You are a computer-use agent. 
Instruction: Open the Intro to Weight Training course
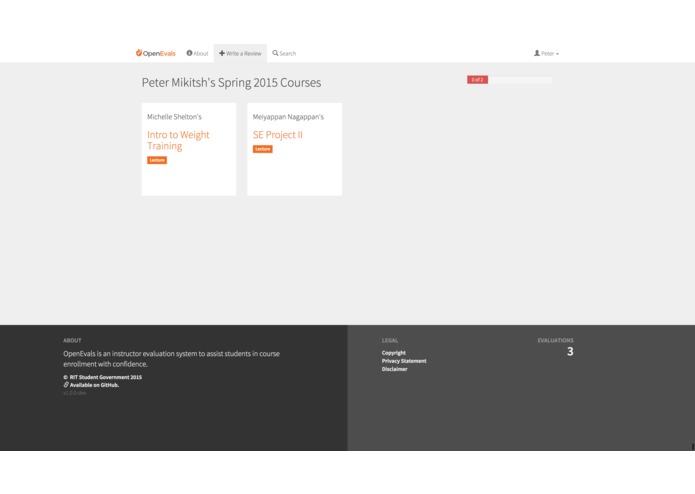tap(178, 140)
